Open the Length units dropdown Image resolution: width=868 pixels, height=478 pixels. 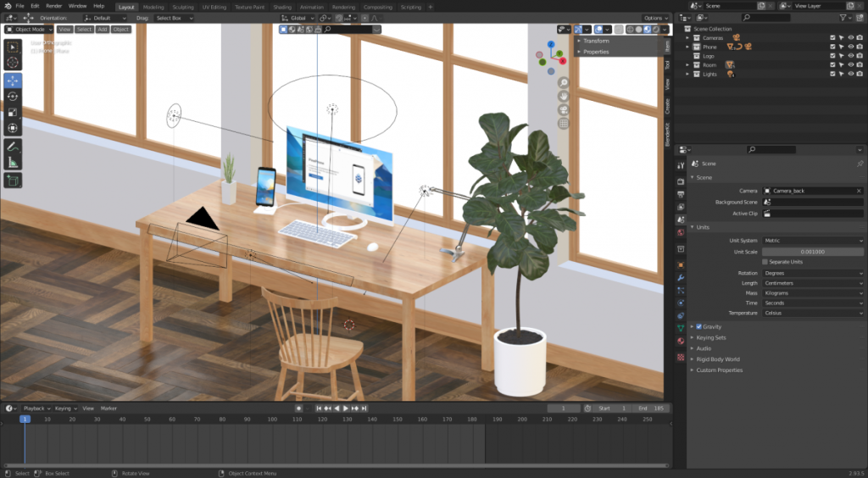click(812, 283)
